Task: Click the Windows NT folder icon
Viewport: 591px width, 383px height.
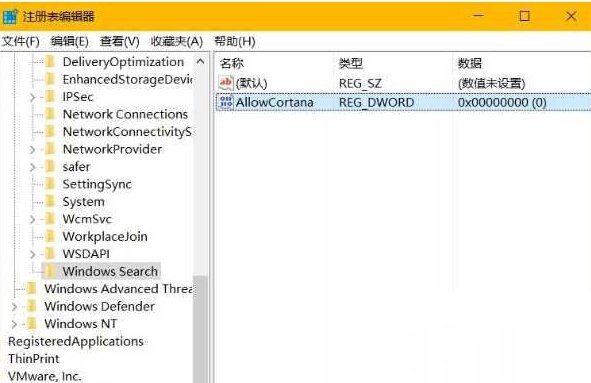Action: (x=32, y=323)
